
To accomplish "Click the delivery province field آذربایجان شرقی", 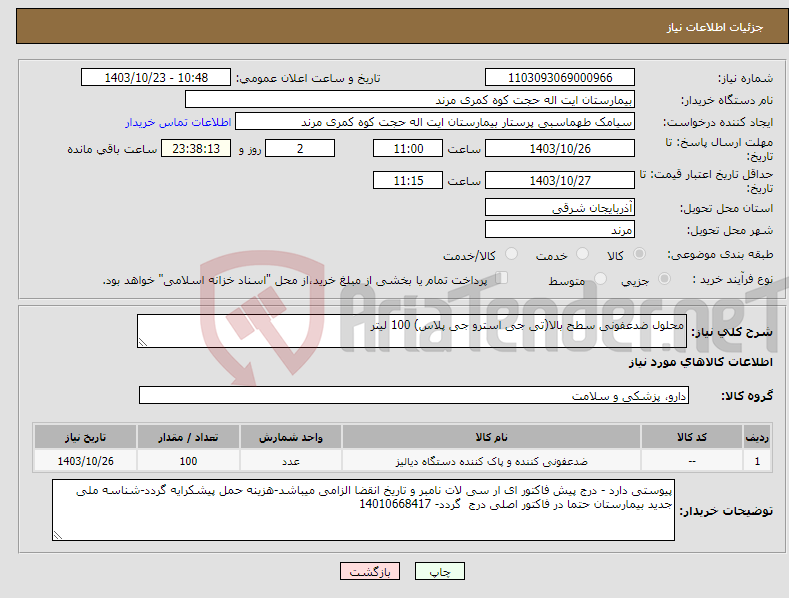I will 560,207.
